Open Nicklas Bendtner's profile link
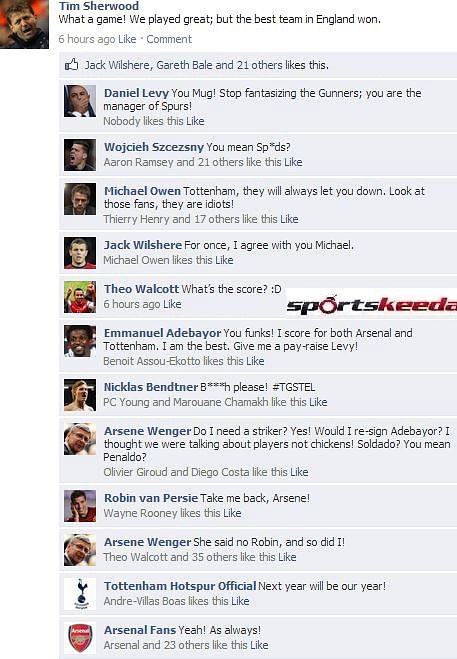This screenshot has height=659, width=457. coord(151,387)
